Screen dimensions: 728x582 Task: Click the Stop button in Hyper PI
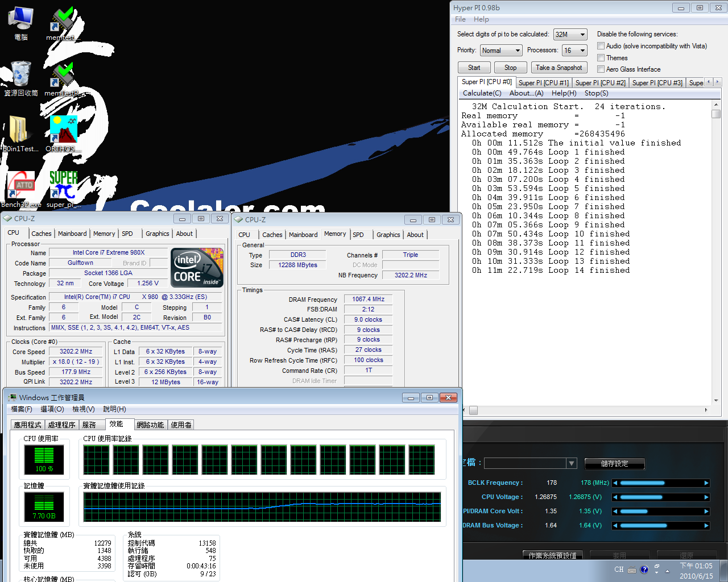coord(510,68)
